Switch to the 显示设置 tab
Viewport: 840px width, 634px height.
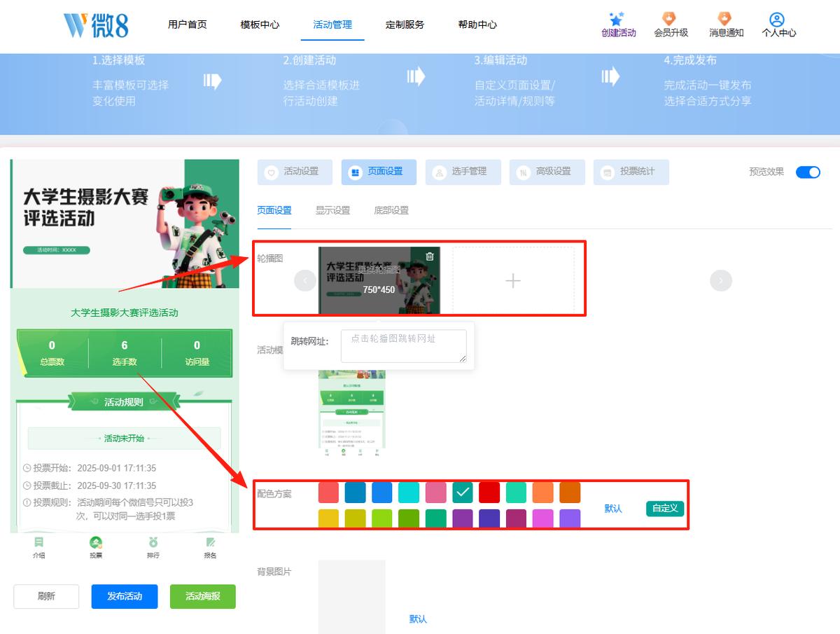[x=332, y=210]
